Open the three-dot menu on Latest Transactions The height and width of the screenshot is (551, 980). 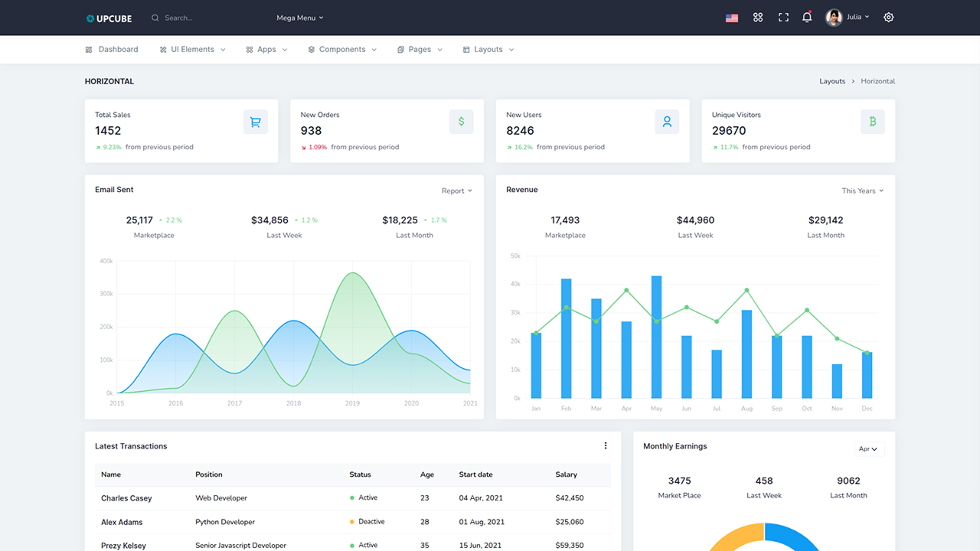pyautogui.click(x=606, y=445)
